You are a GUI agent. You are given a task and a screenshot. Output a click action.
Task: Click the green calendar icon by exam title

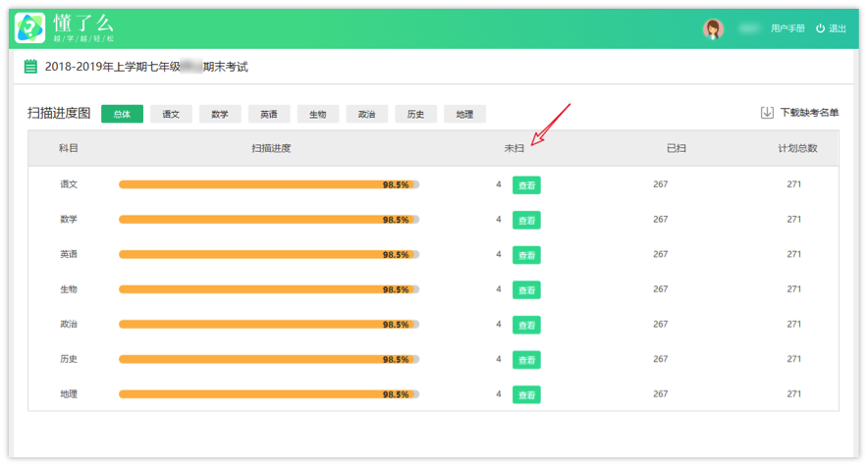tap(30, 67)
